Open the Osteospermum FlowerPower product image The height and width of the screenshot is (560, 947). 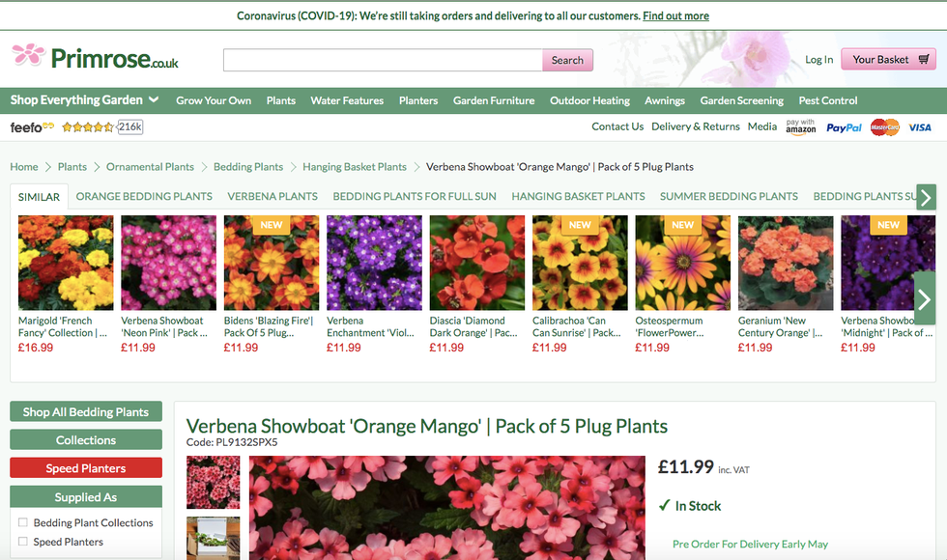pos(682,263)
